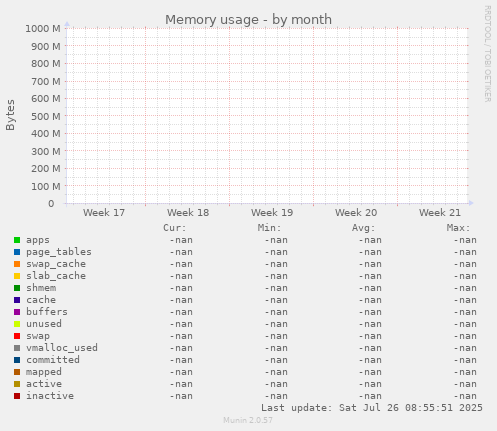Screen dimensions: 497x431
Task: Click the 'Memory usage - by month' title
Action: tap(248, 20)
